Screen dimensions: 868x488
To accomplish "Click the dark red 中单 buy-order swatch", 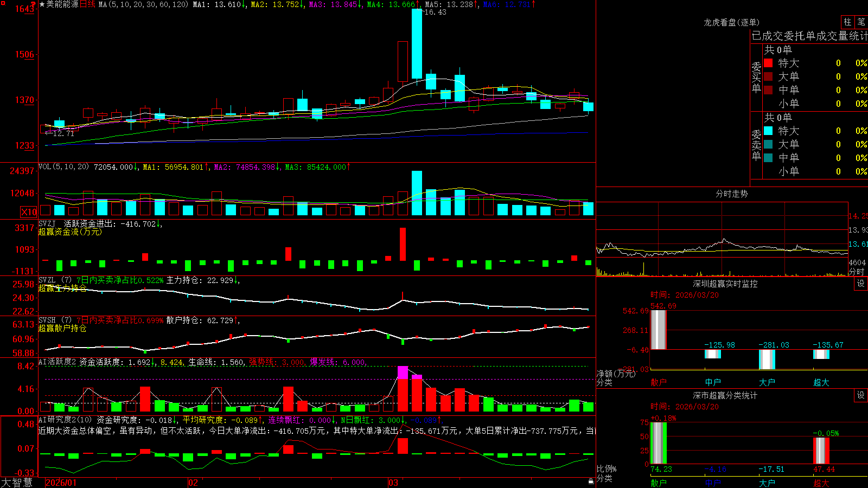I will 768,90.
